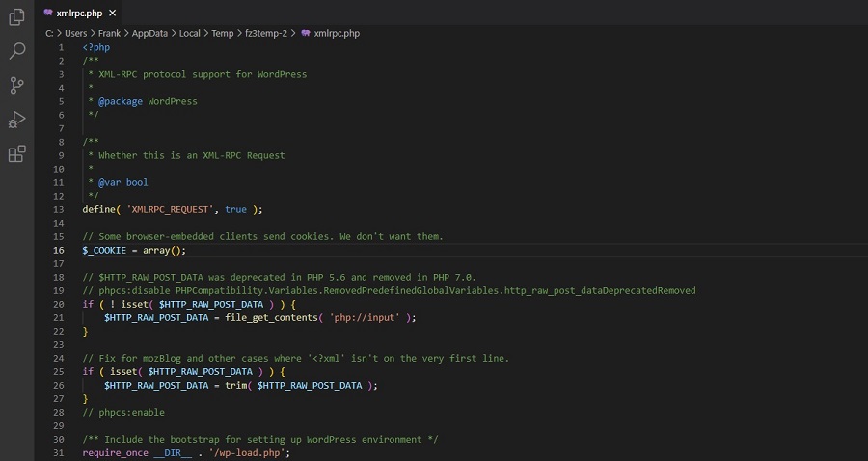The image size is (868, 461).
Task: Click 'array();' on line 16
Action: (x=164, y=250)
